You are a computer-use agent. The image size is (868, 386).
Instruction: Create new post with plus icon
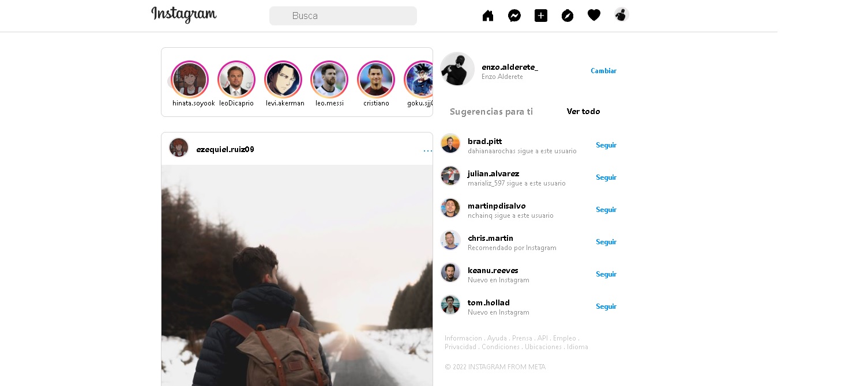point(541,16)
